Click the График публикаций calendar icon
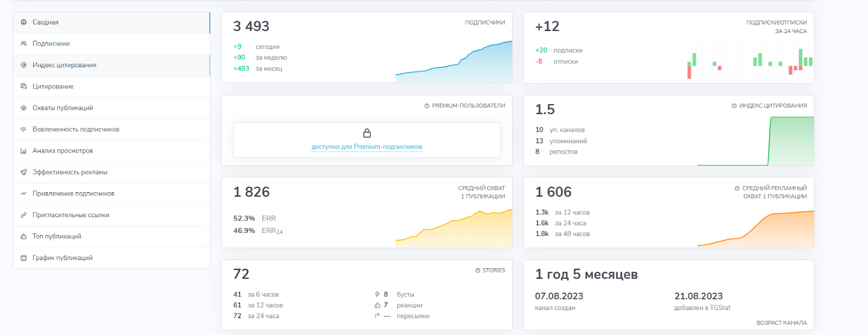The height and width of the screenshot is (335, 868). pos(23,258)
